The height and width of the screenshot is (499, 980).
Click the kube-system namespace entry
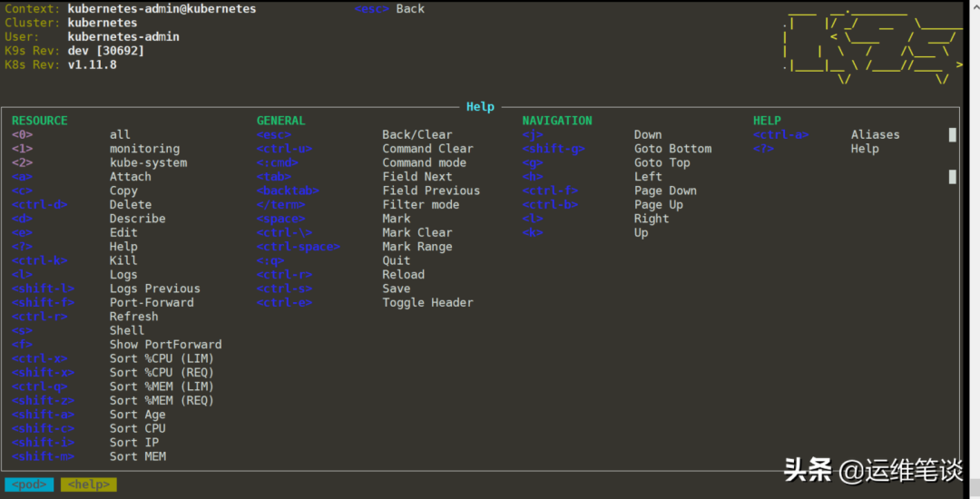point(148,163)
